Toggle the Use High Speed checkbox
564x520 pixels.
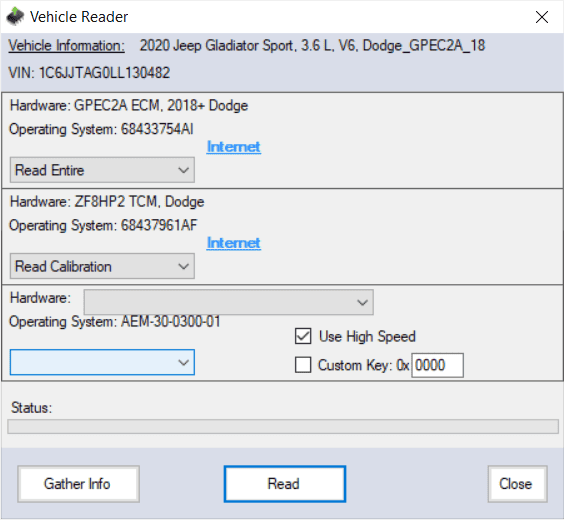303,336
